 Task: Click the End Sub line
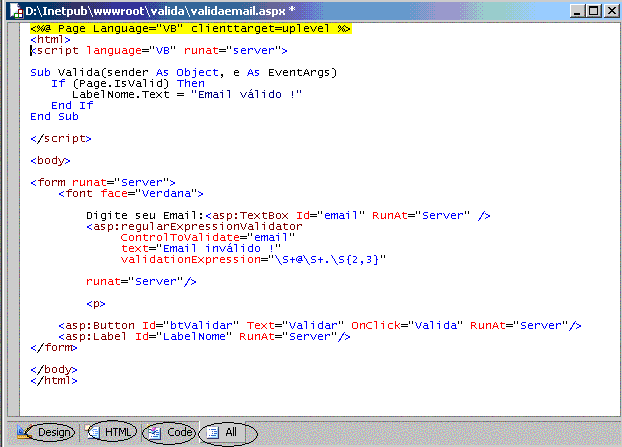tap(54, 117)
